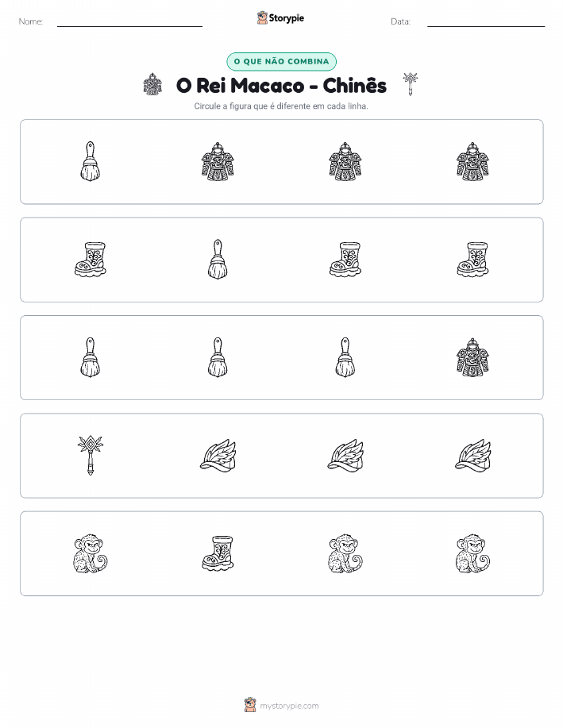Click the Storypie logo at the top

280,18
